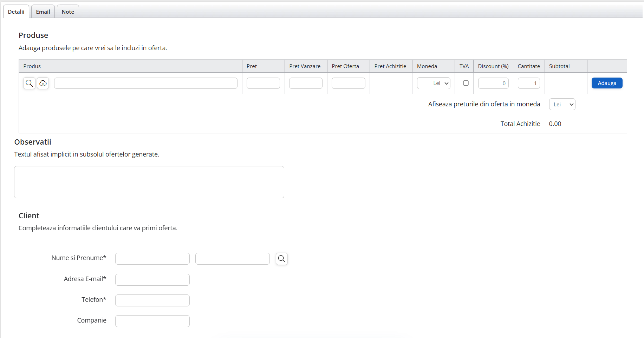
Task: Click the Pret Achizitie column header
Action: pyautogui.click(x=390, y=66)
